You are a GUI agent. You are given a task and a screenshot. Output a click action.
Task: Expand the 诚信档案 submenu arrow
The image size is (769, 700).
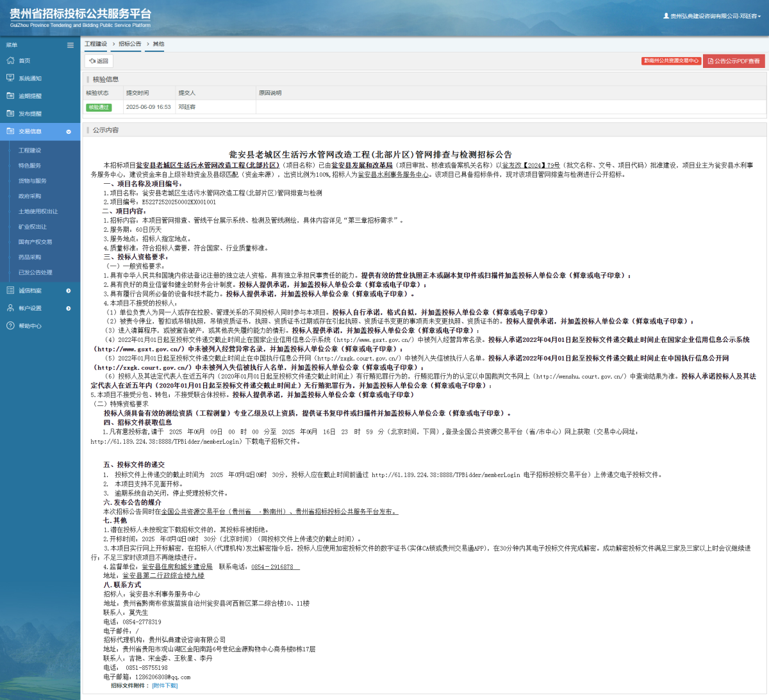[x=69, y=291]
